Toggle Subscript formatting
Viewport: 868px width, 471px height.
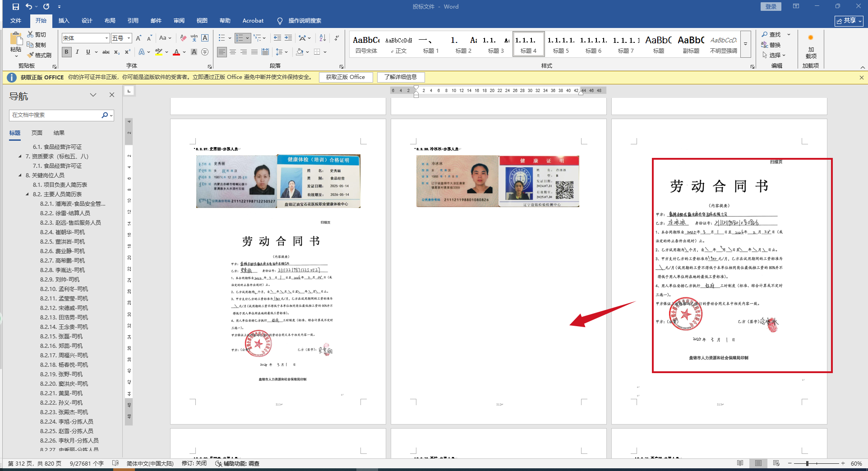pos(117,52)
